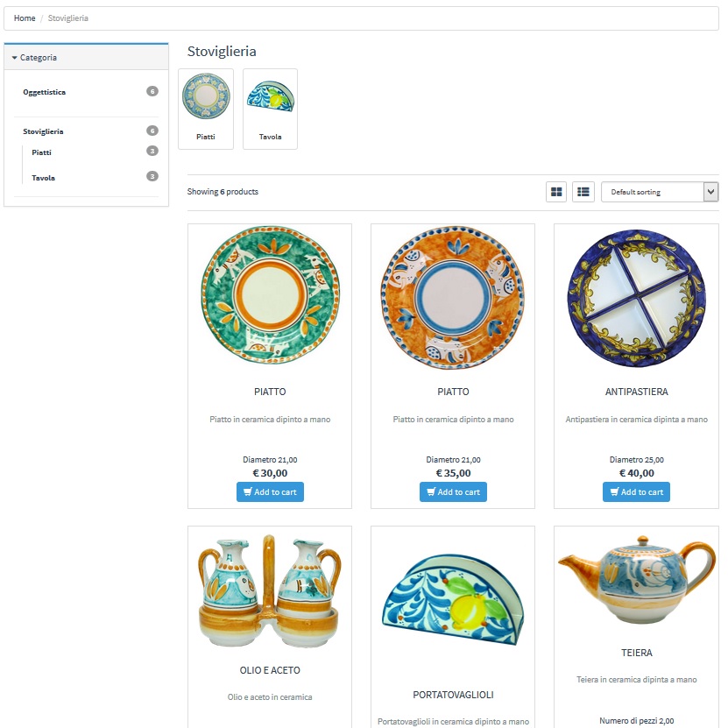728x728 pixels.
Task: Open the Piatti category thumbnail
Action: [x=206, y=109]
